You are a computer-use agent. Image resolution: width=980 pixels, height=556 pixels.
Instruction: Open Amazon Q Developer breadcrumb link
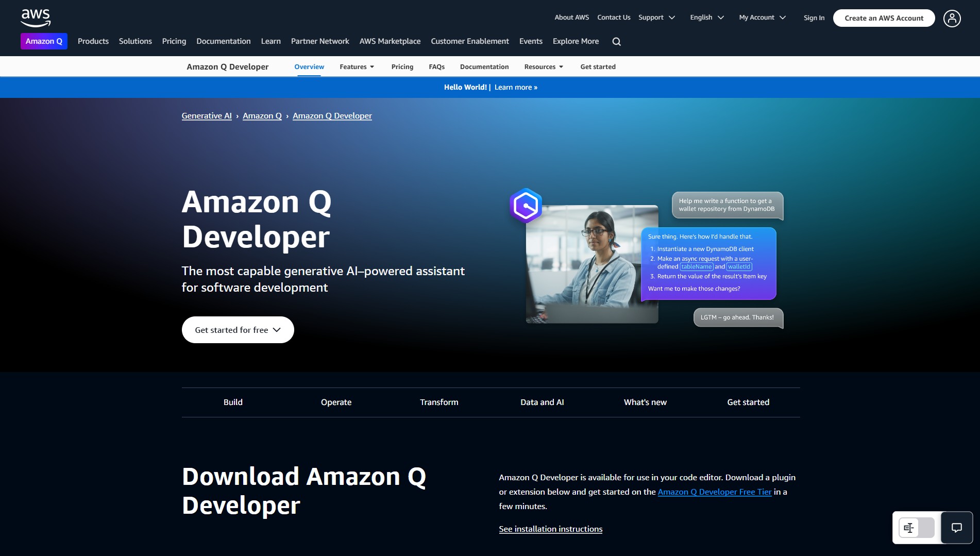(x=332, y=116)
